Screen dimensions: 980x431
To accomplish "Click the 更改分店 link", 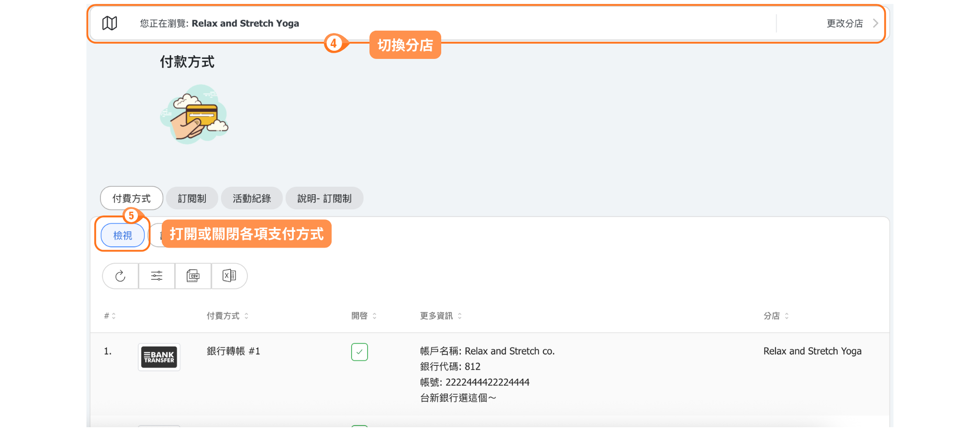I will (x=845, y=23).
